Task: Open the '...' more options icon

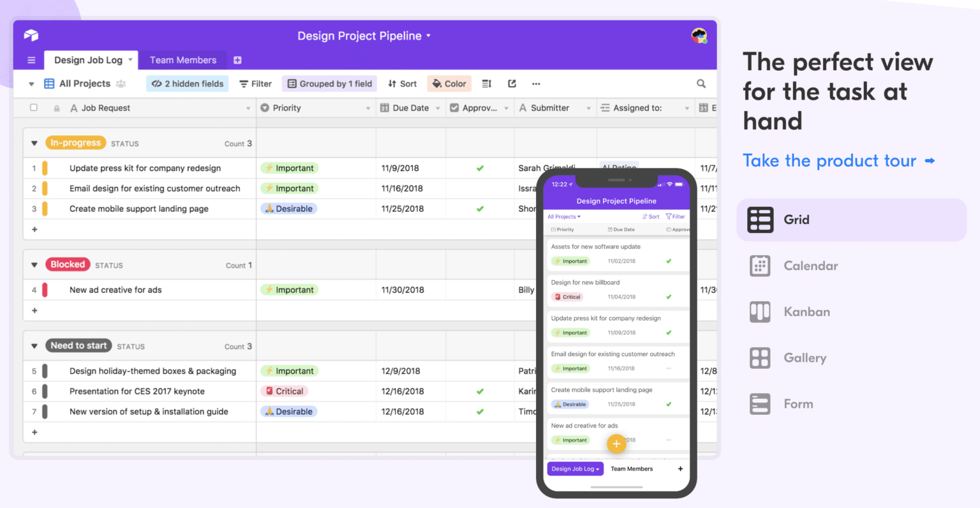Action: (536, 84)
